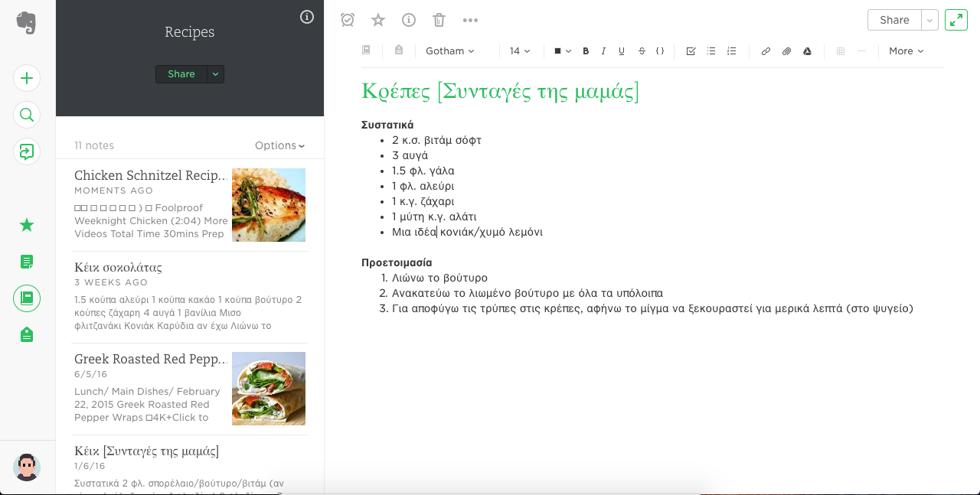
Task: Show Recipes notebook info icon
Action: click(307, 17)
